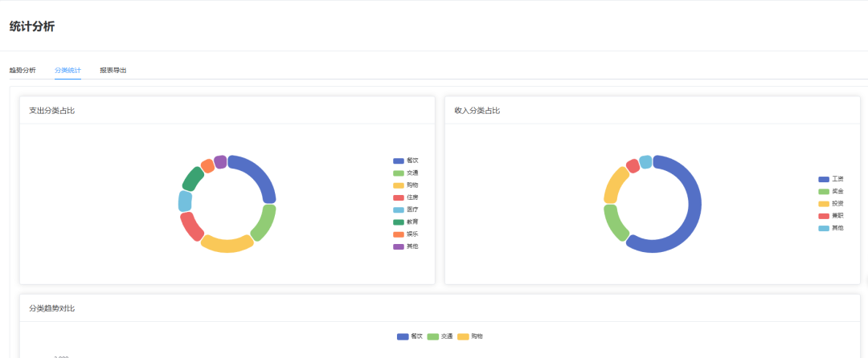Click the light blue 其他 income donut slice
This screenshot has width=868, height=358.
point(645,161)
